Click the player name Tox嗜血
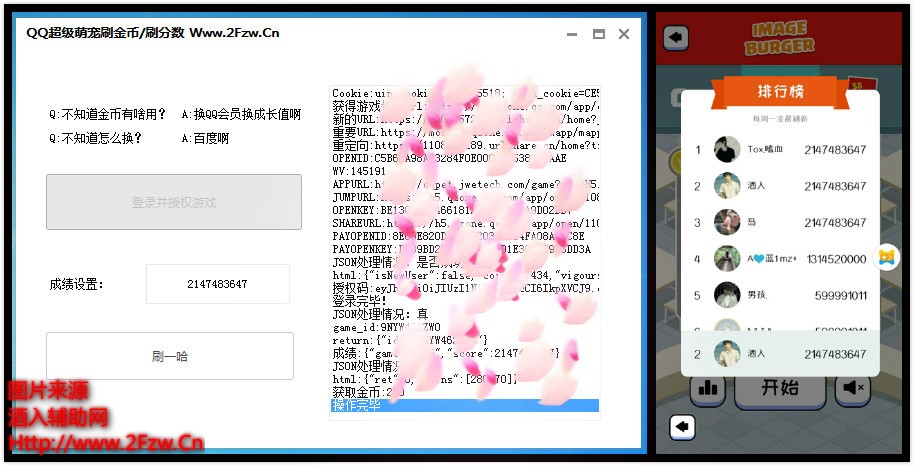The image size is (915, 466). [x=765, y=149]
